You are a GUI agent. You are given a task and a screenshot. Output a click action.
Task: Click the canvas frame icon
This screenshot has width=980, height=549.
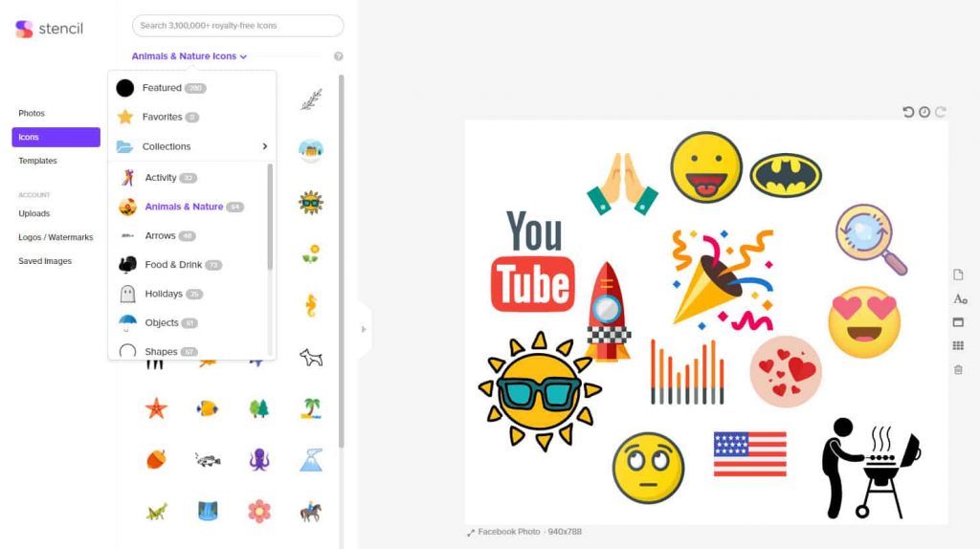pyautogui.click(x=958, y=322)
